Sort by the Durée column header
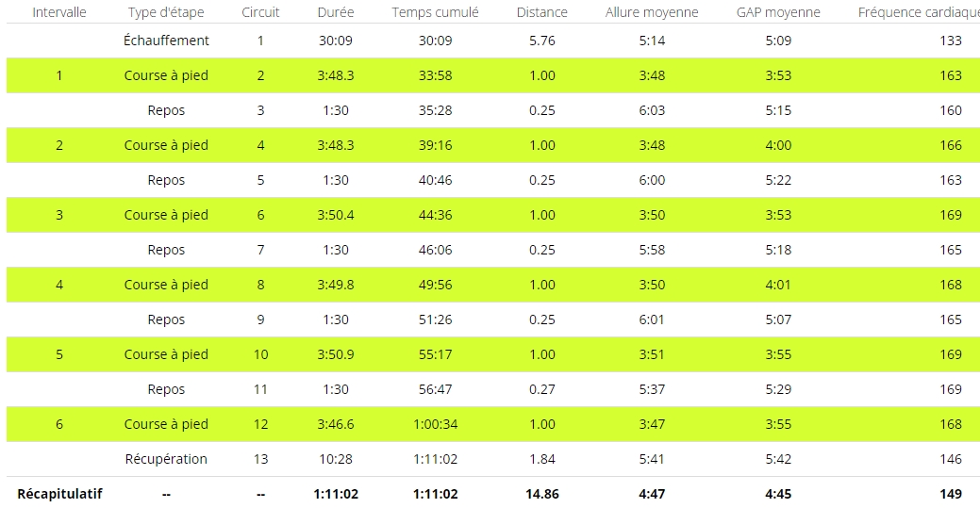 [x=336, y=12]
